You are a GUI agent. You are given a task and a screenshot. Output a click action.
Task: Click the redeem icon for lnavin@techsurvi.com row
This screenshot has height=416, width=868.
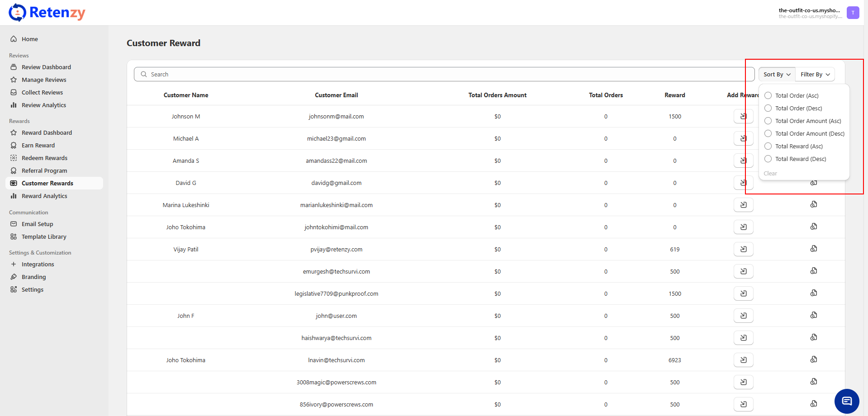[x=813, y=359]
